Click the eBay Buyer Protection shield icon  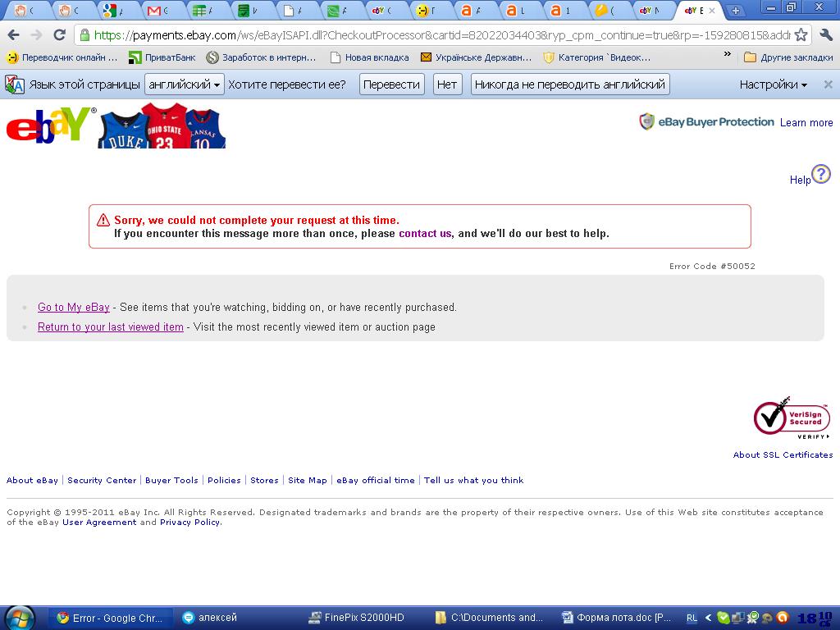[646, 122]
